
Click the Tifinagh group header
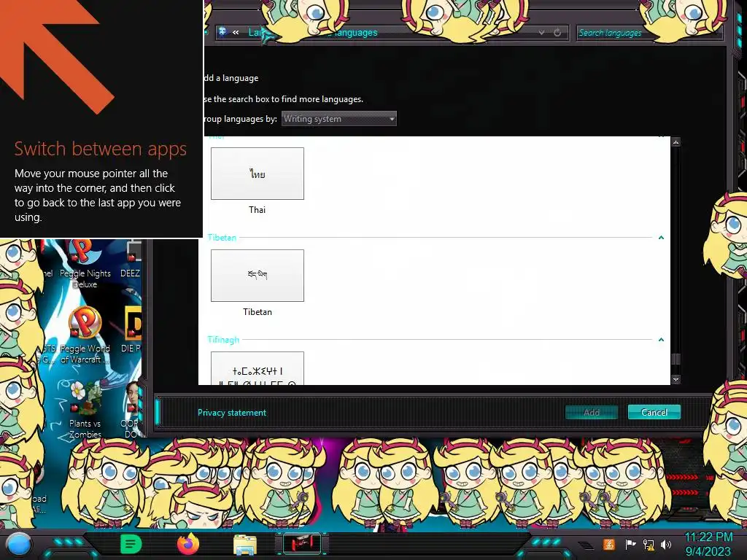coord(223,340)
